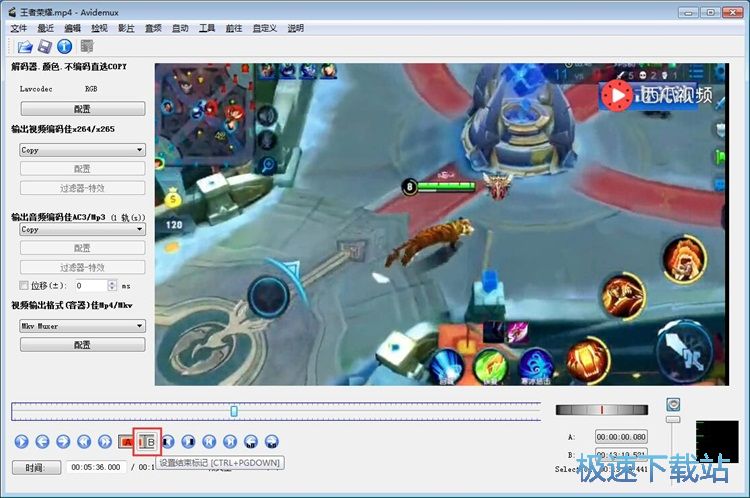The image size is (750, 498).
Task: Open the 自动 menu
Action: 180,28
